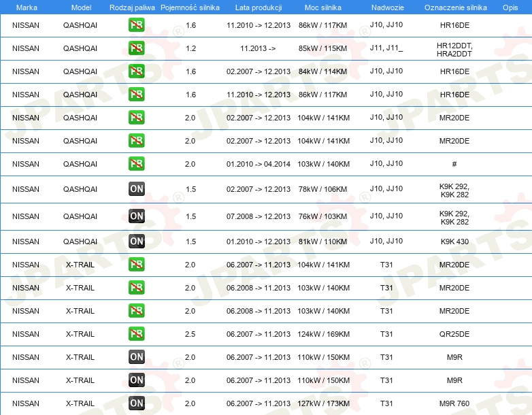Image resolution: width=532 pixels, height=415 pixels.
Task: Click QASHQAI in the 85kW / 115KM row
Action: pos(80,48)
